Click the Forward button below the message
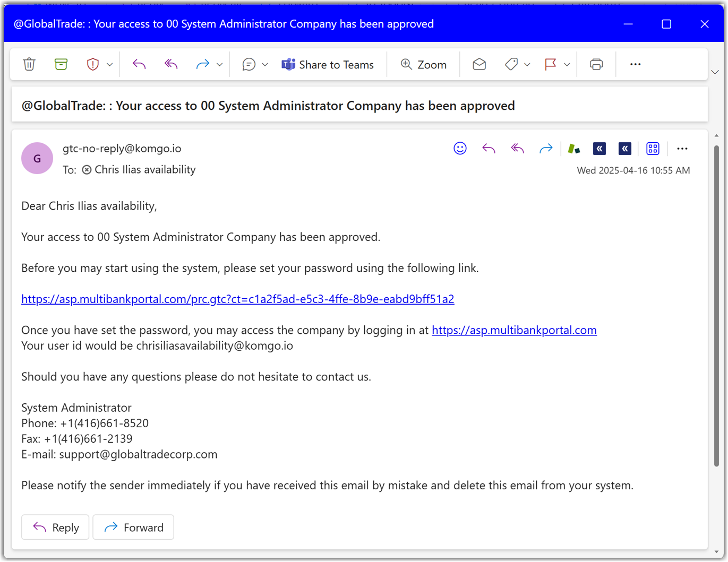The width and height of the screenshot is (728, 562). point(133,528)
